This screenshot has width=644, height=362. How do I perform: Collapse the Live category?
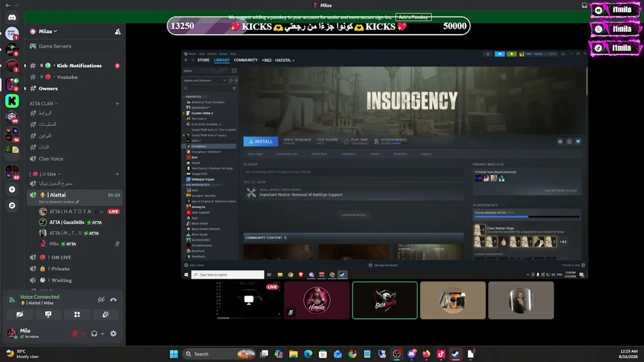(x=44, y=174)
